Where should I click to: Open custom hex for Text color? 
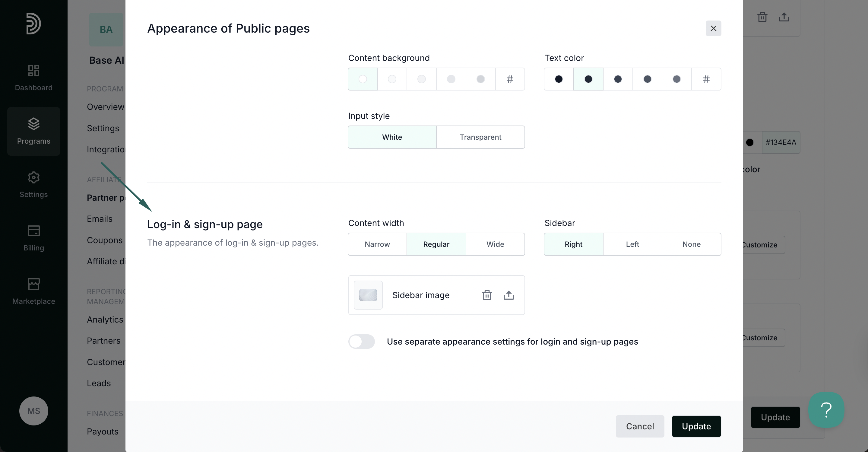point(706,79)
